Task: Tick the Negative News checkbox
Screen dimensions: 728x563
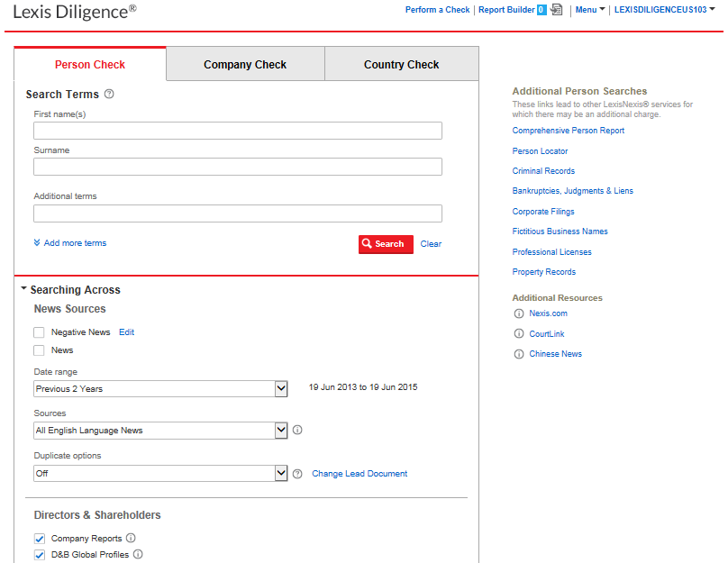Action: click(39, 332)
